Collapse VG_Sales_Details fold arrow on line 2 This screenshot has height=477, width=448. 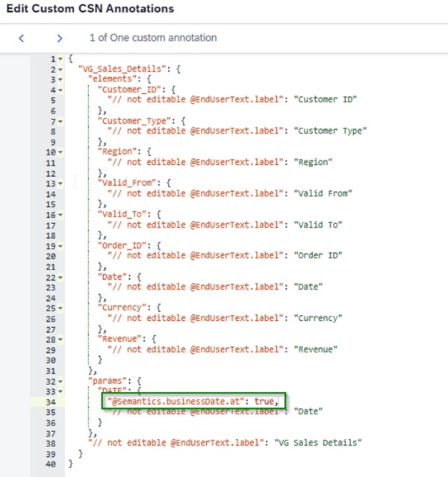61,69
